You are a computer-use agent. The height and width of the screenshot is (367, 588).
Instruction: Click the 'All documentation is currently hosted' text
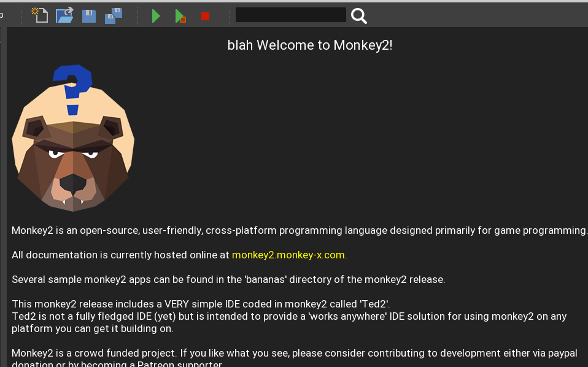[120, 255]
